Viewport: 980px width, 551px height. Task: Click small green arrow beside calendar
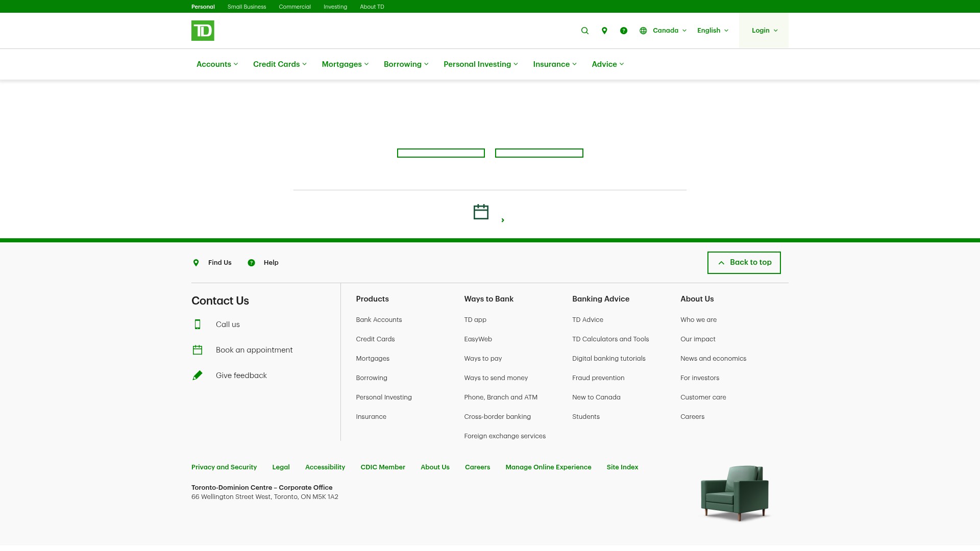click(503, 220)
